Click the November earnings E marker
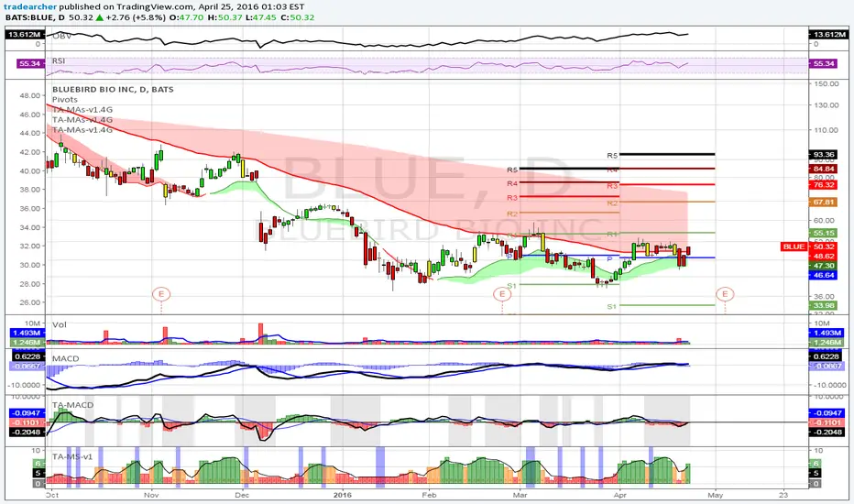The height and width of the screenshot is (504, 854). click(x=161, y=294)
